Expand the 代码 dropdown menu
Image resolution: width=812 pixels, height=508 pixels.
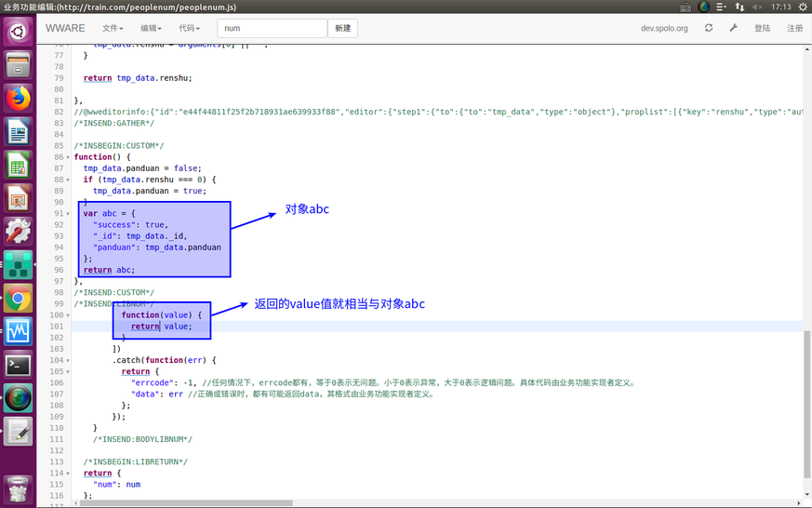point(189,28)
